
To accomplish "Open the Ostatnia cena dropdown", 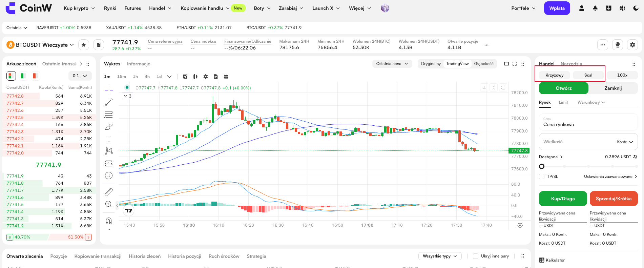I will coord(392,64).
